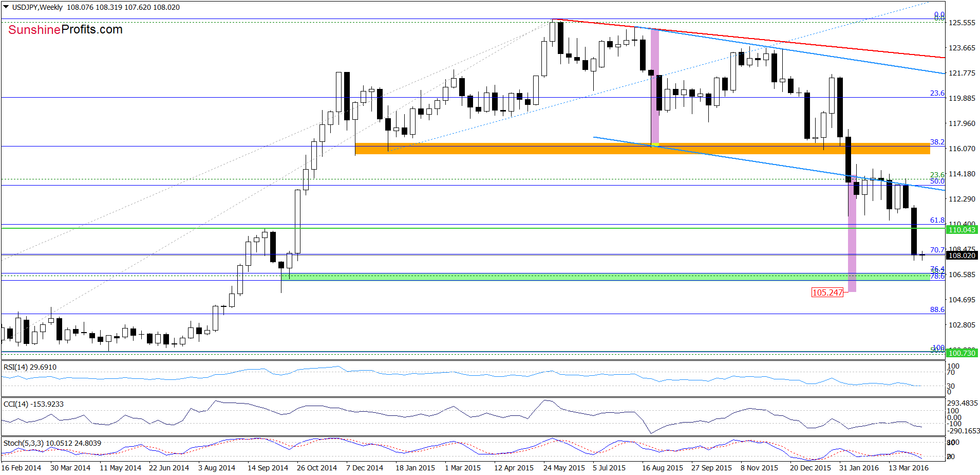Image resolution: width=980 pixels, height=475 pixels.
Task: Click the 20 Dec 2015 date label
Action: [x=810, y=468]
